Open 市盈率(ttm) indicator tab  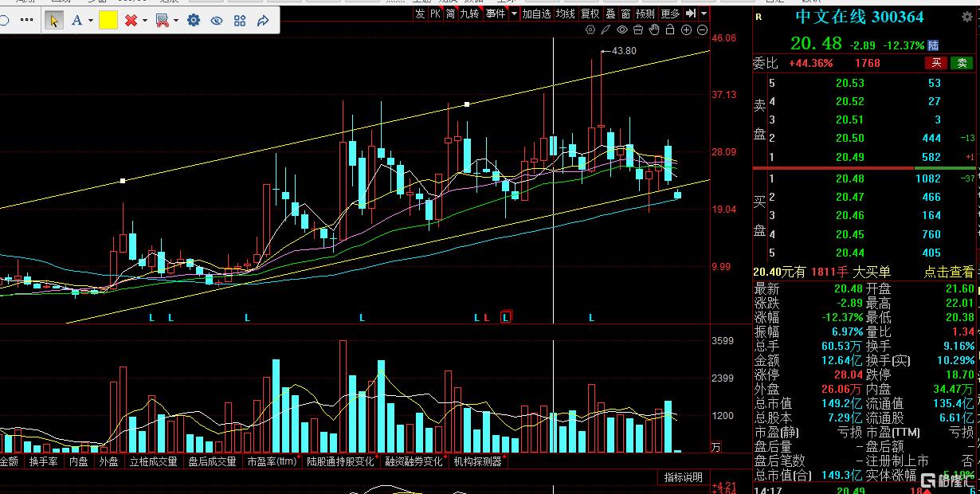pos(272,461)
